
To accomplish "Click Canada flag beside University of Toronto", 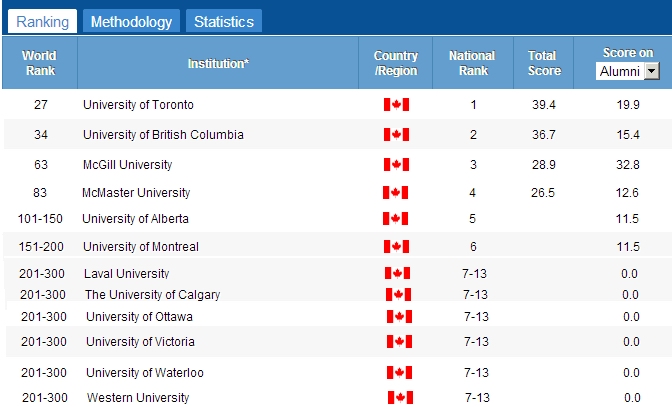I will coord(396,105).
